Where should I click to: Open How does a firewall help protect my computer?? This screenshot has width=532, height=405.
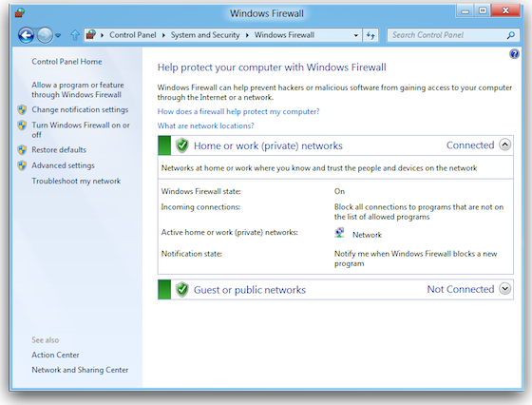(x=238, y=111)
